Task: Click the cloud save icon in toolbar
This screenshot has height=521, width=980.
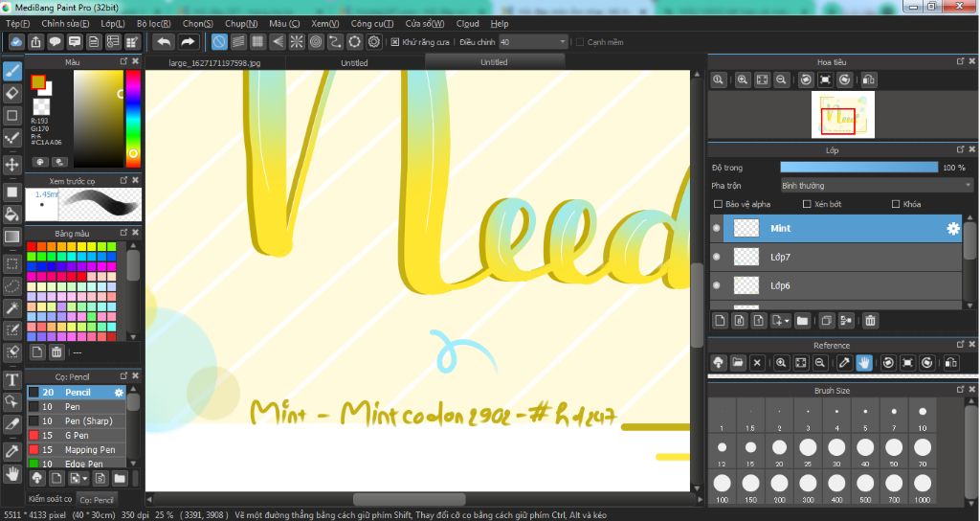Action: click(x=16, y=42)
